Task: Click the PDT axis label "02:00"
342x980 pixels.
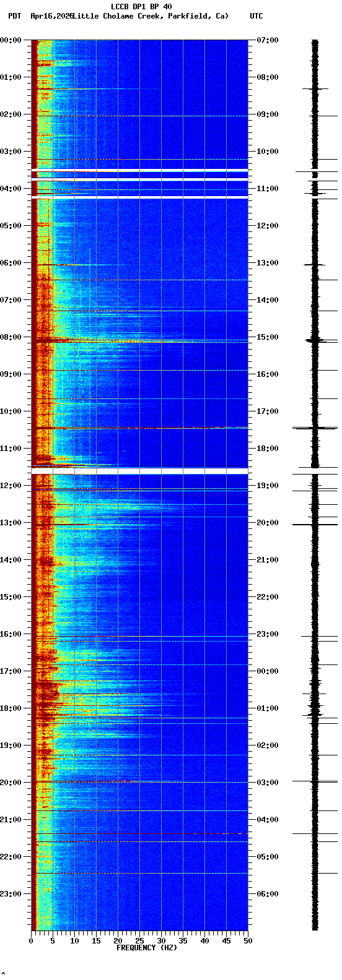Action: (x=11, y=114)
